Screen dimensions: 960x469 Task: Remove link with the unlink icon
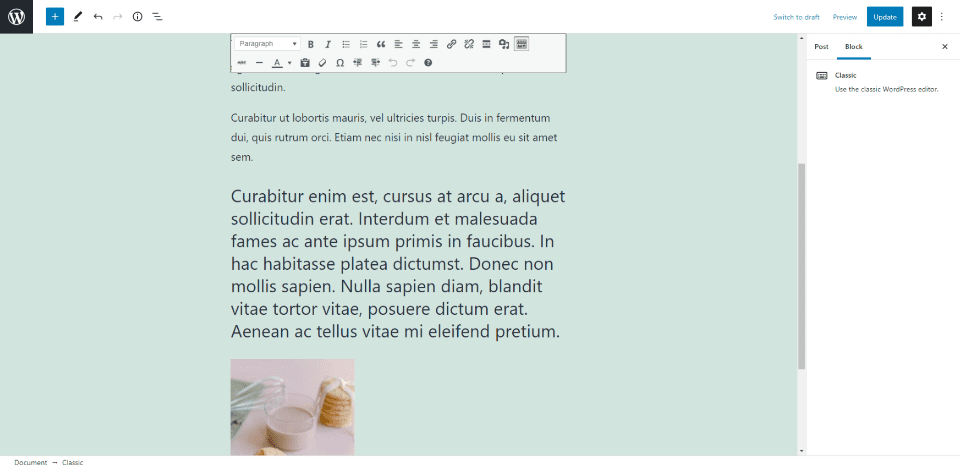click(469, 44)
